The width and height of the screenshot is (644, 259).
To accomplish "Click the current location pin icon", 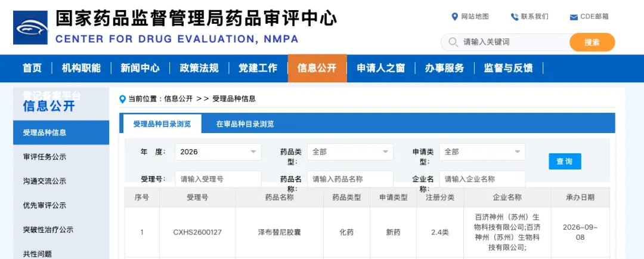I will coord(122,99).
